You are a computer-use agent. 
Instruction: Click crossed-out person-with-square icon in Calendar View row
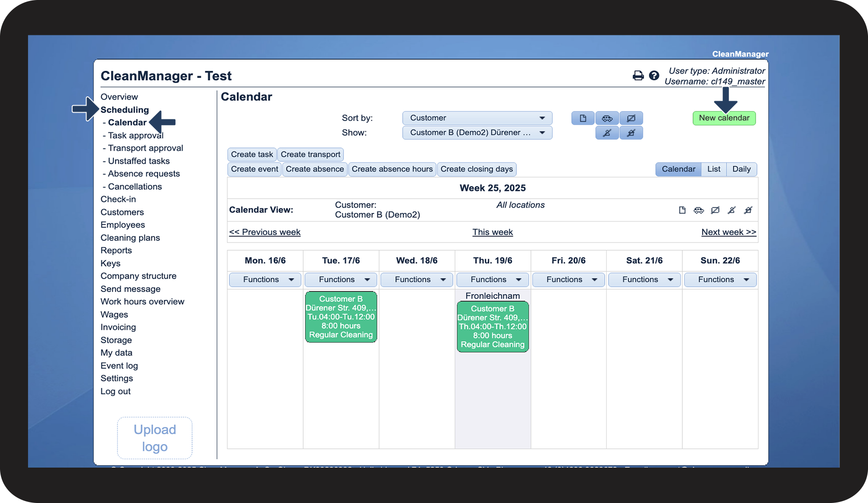tap(748, 210)
